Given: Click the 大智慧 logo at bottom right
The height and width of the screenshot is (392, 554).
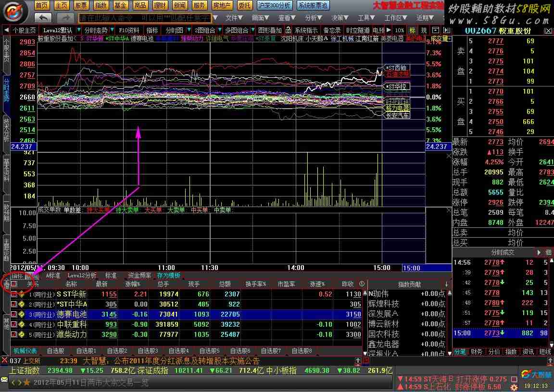Looking at the screenshot, I should (536, 374).
